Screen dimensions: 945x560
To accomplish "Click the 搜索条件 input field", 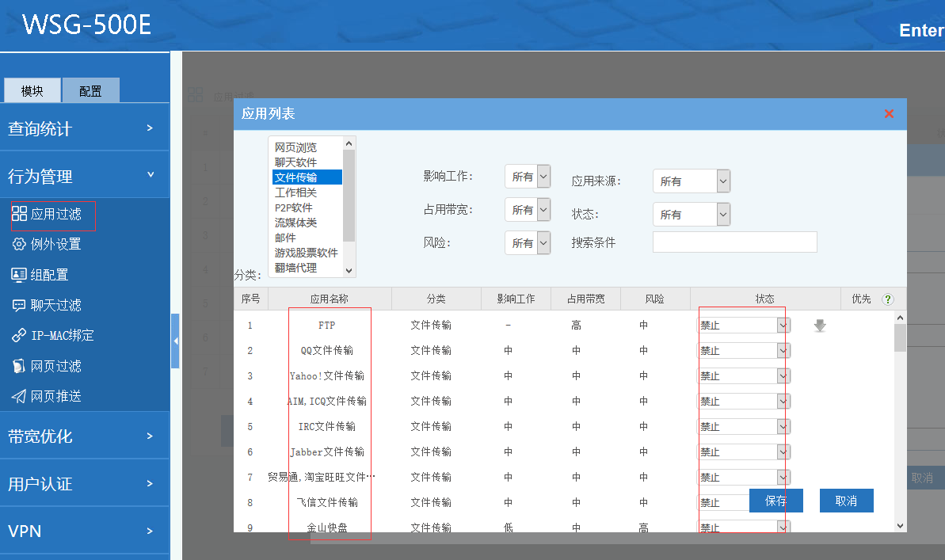I will pos(734,242).
